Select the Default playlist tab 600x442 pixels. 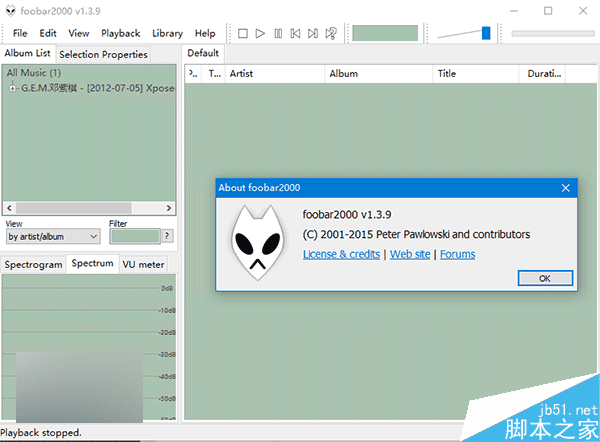tap(203, 53)
